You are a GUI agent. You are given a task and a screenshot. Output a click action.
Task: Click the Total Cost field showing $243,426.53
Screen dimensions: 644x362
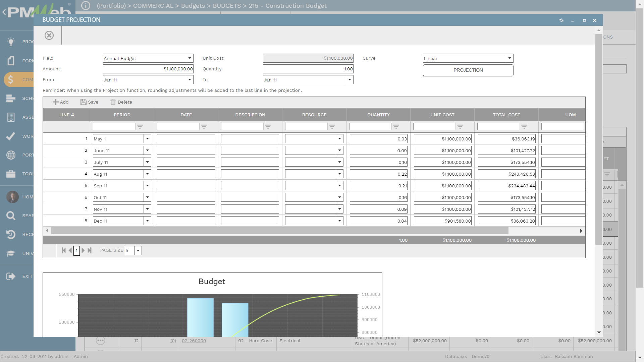click(506, 174)
